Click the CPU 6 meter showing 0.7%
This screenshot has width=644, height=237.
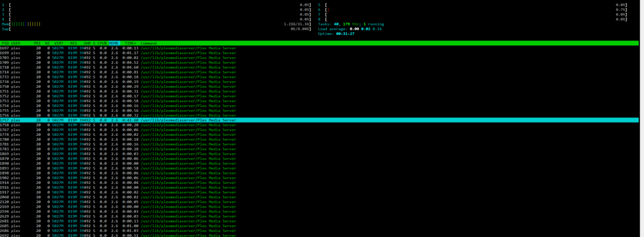tap(473, 10)
